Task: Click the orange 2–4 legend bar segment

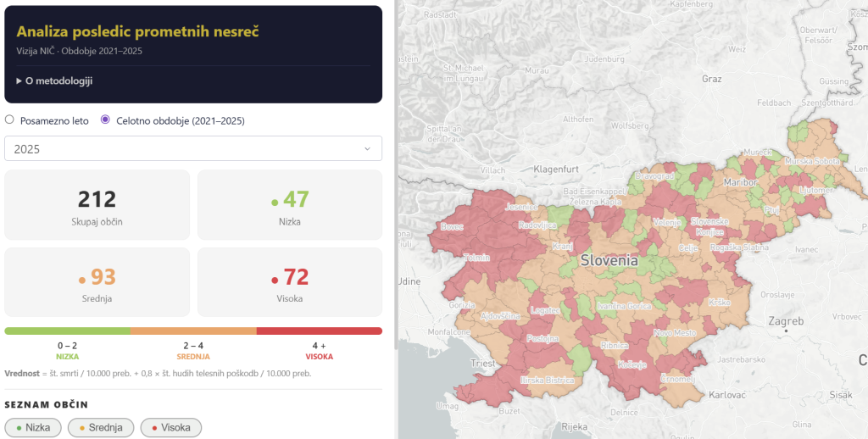Action: click(x=193, y=331)
